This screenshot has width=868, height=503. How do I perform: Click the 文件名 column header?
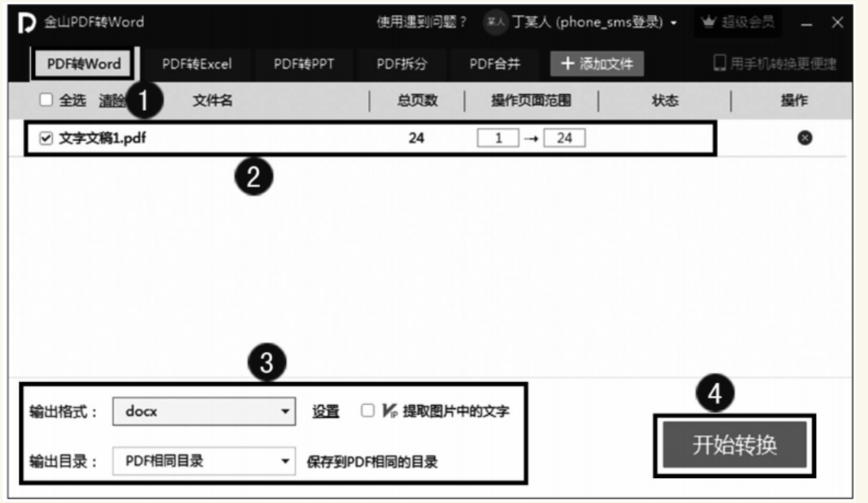[213, 101]
